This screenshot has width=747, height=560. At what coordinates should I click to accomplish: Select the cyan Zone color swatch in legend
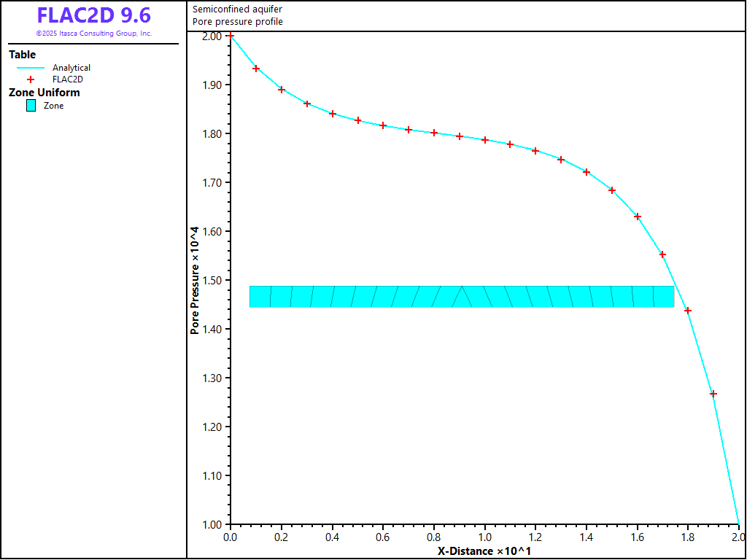pyautogui.click(x=31, y=106)
